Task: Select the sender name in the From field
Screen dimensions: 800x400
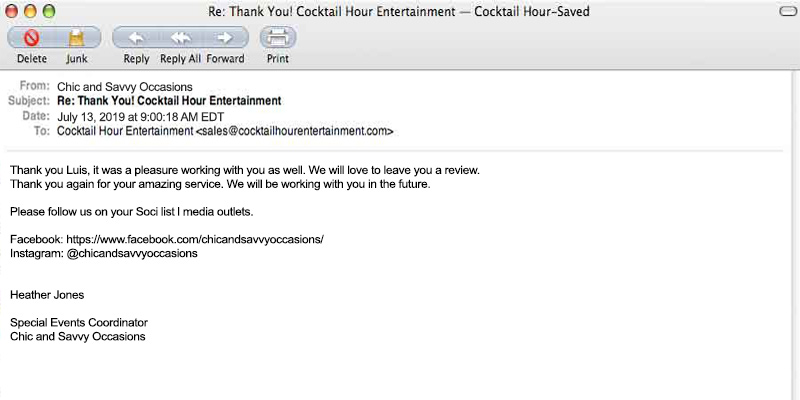Action: (125, 87)
